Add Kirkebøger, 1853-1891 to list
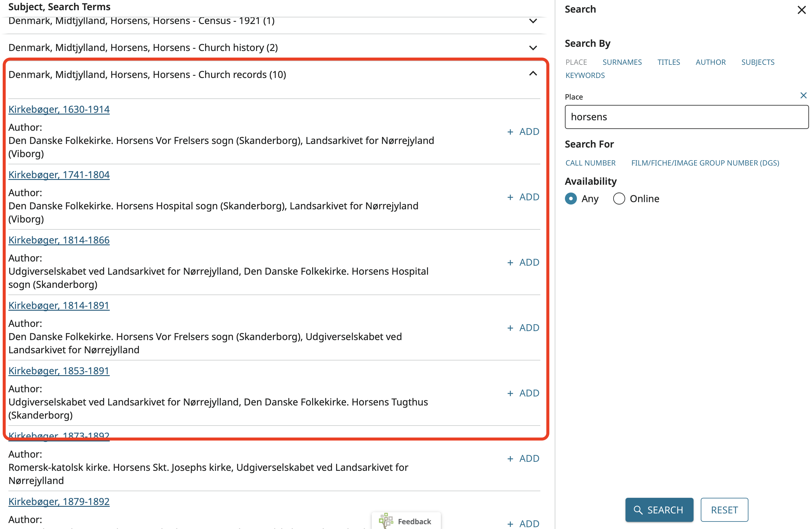Viewport: 812px width, 529px height. tap(523, 393)
